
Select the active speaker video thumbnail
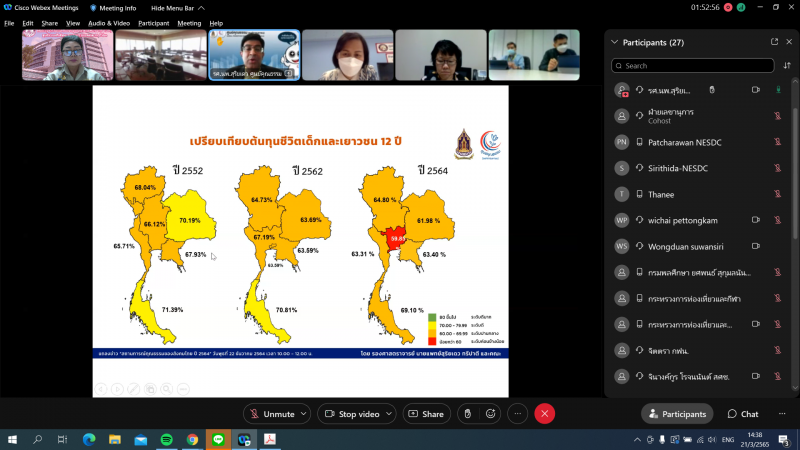254,55
